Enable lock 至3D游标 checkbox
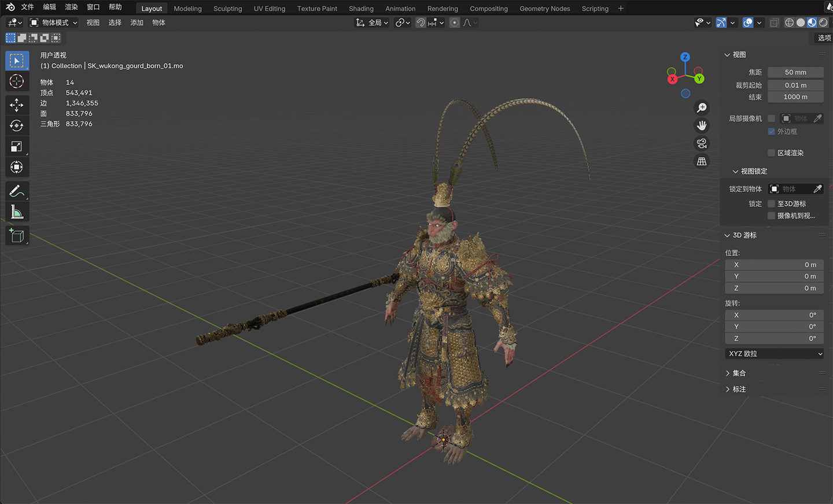 click(x=771, y=203)
